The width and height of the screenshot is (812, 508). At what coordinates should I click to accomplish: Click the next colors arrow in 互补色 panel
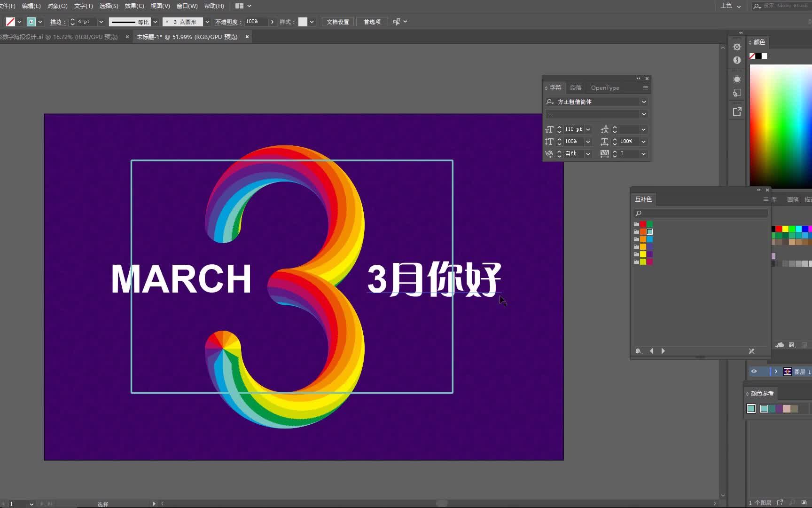pyautogui.click(x=663, y=350)
